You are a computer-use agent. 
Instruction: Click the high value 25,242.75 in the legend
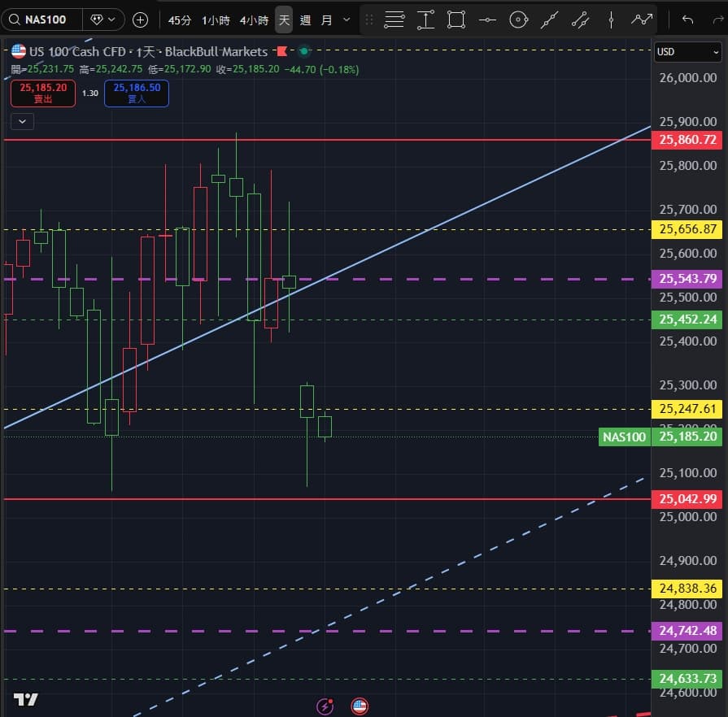120,69
